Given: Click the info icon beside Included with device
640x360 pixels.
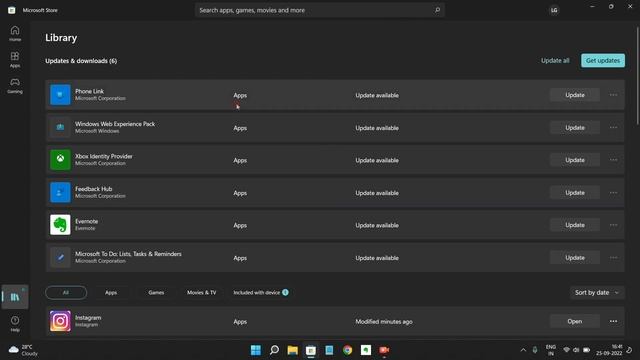Looking at the screenshot, I should 285,292.
